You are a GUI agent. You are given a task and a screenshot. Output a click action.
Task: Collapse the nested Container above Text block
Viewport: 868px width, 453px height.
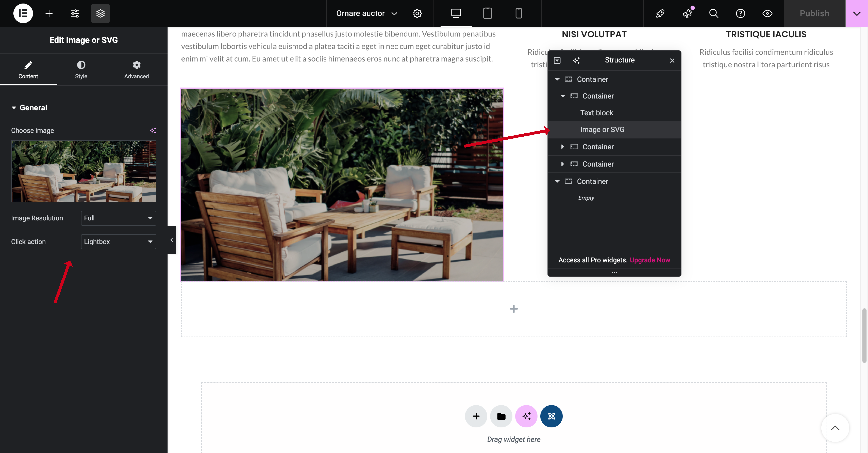pyautogui.click(x=563, y=96)
